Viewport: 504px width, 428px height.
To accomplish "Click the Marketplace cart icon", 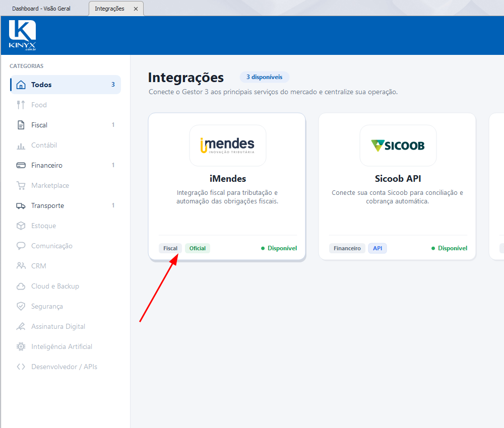I will 21,186.
